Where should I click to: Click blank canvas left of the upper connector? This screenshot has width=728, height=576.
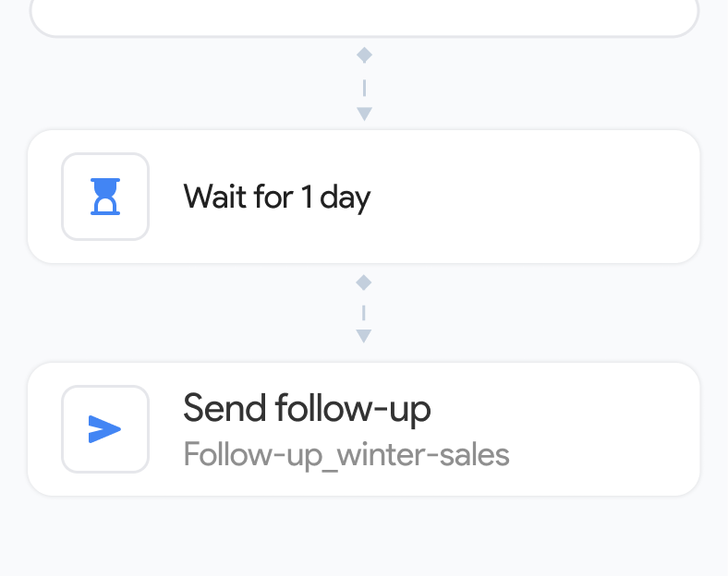(x=185, y=85)
